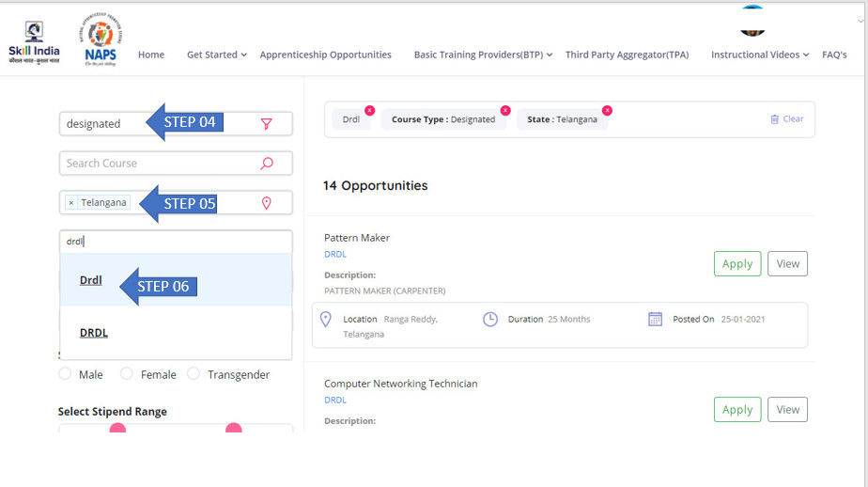Open the FAQ's page
Screen dimensions: 868x487
coord(834,55)
